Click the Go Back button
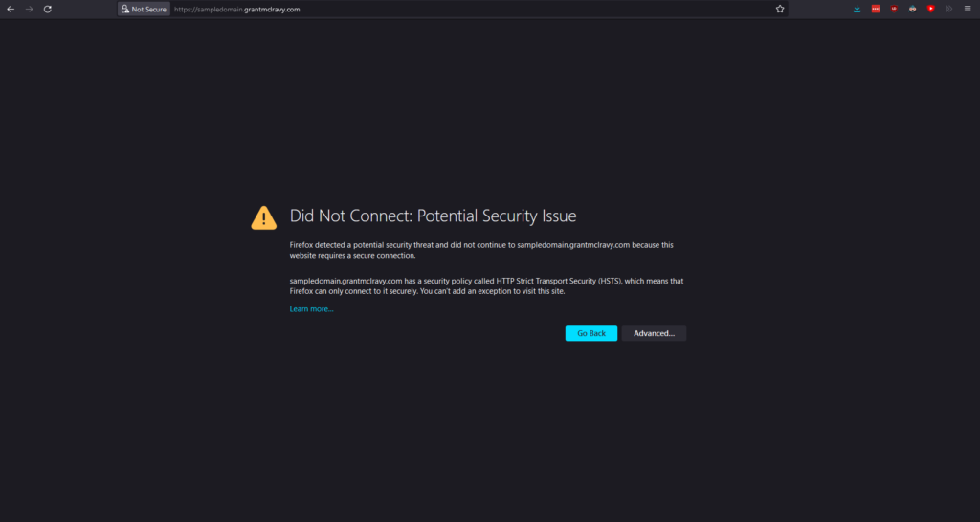 590,333
